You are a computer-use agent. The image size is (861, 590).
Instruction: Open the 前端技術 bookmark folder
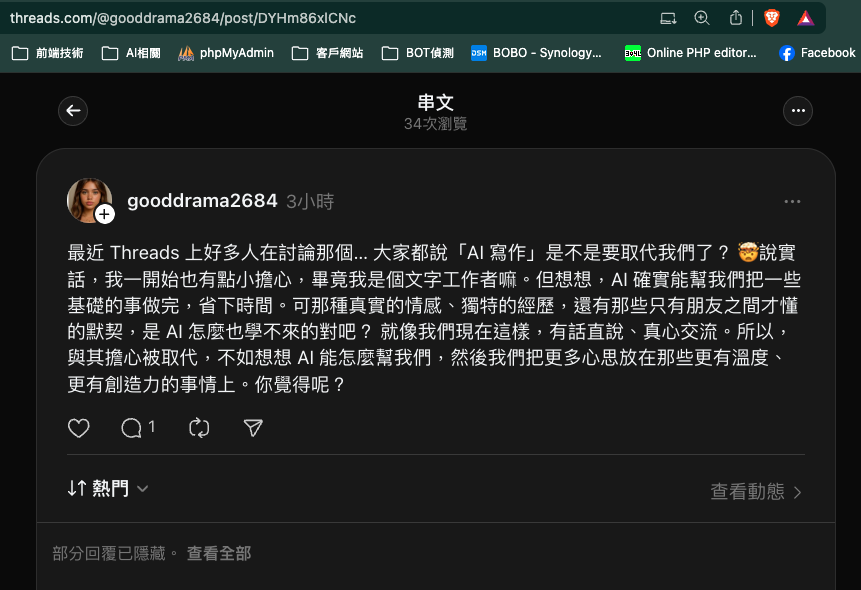click(x=47, y=53)
